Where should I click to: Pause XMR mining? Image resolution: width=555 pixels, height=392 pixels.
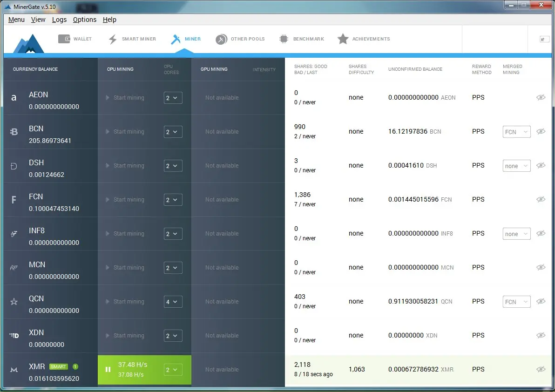click(108, 369)
